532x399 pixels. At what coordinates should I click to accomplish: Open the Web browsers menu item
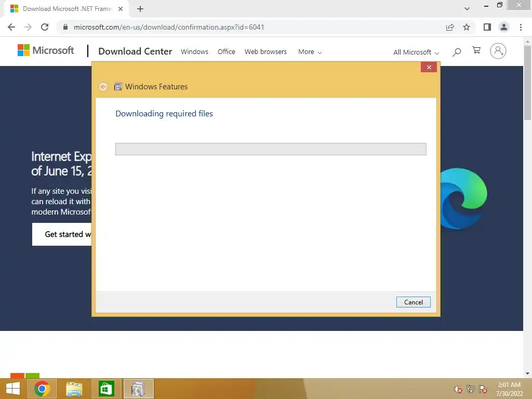tap(265, 51)
